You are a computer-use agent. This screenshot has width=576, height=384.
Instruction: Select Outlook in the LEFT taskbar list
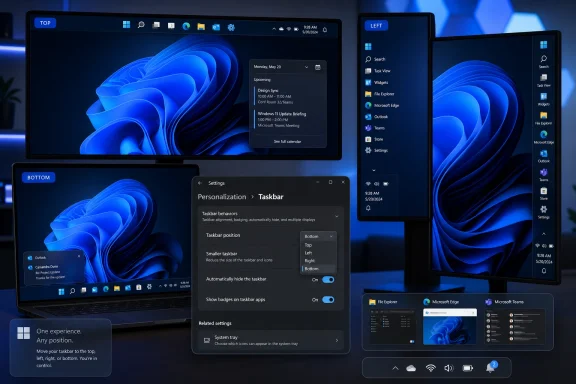coord(377,116)
